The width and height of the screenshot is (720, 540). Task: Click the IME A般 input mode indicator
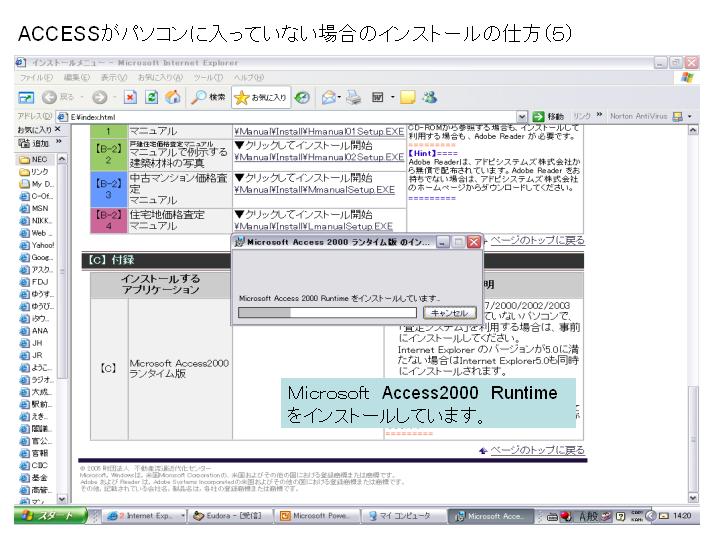pos(589,516)
